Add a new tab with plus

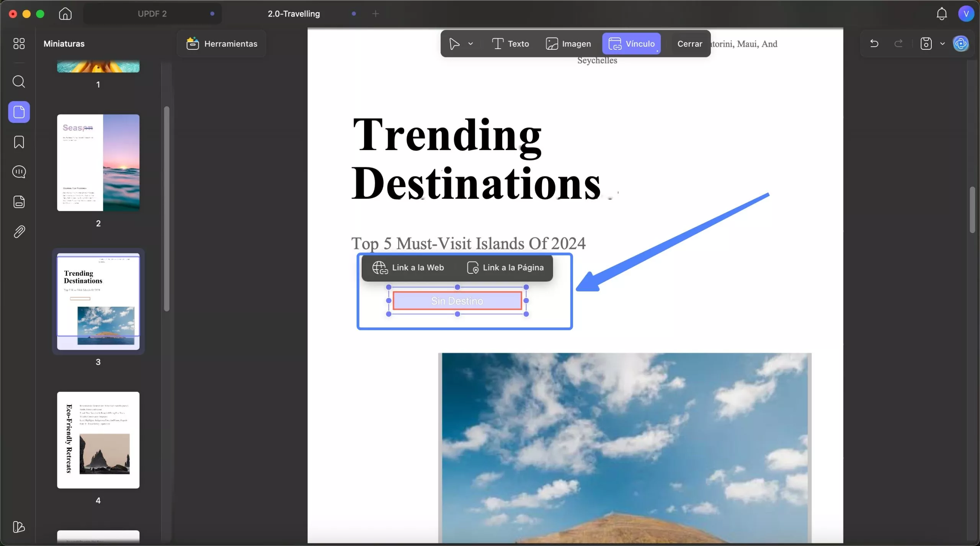click(376, 14)
